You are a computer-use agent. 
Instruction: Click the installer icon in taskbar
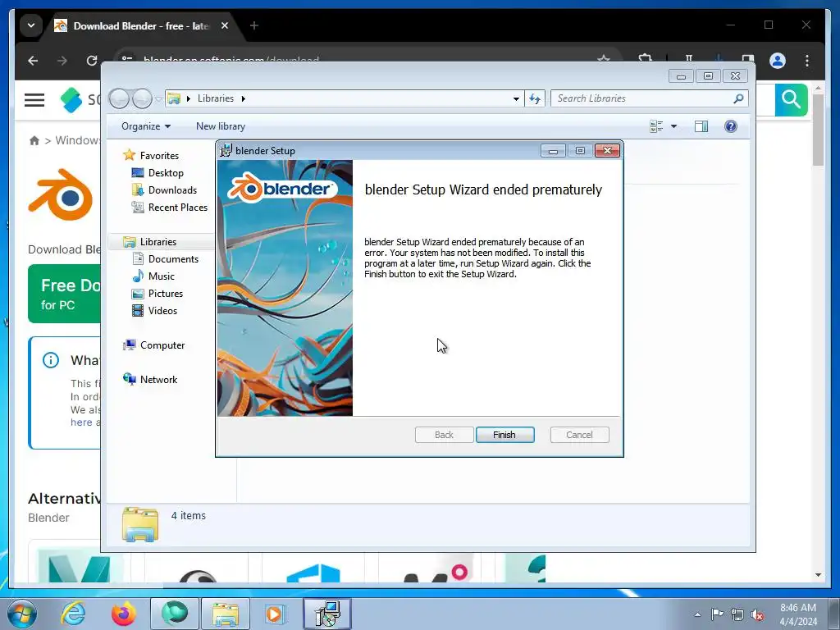327,614
